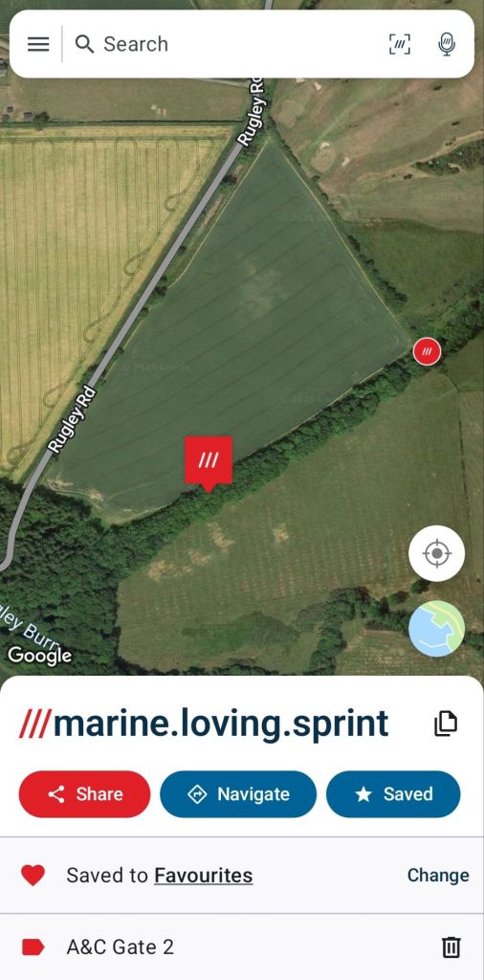
Task: Tap the red heart Favourites icon
Action: (x=33, y=875)
